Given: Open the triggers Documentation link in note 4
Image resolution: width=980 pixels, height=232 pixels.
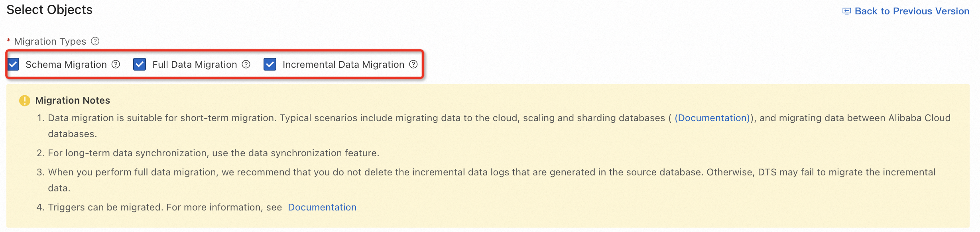Looking at the screenshot, I should (x=322, y=207).
